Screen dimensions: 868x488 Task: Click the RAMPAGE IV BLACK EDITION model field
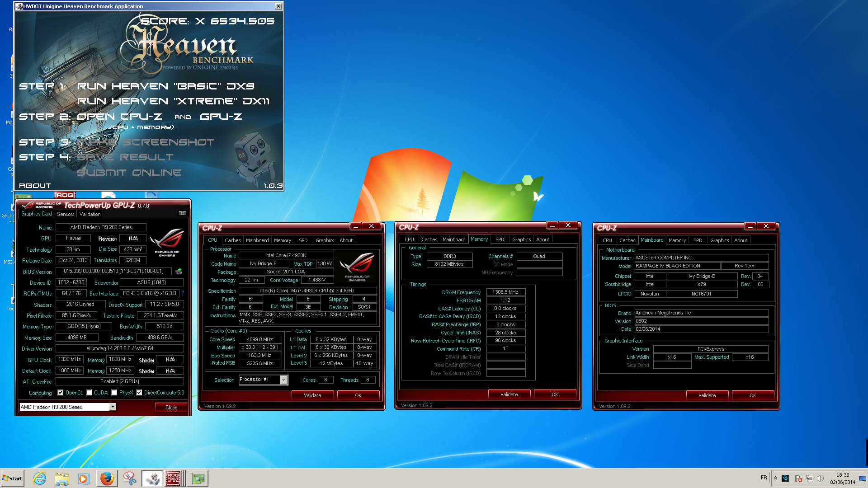pos(677,266)
